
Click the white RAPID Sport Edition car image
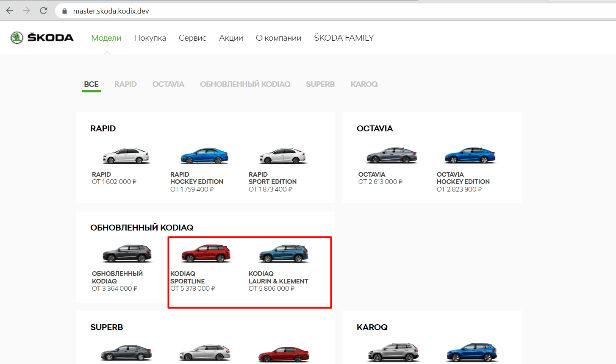283,156
